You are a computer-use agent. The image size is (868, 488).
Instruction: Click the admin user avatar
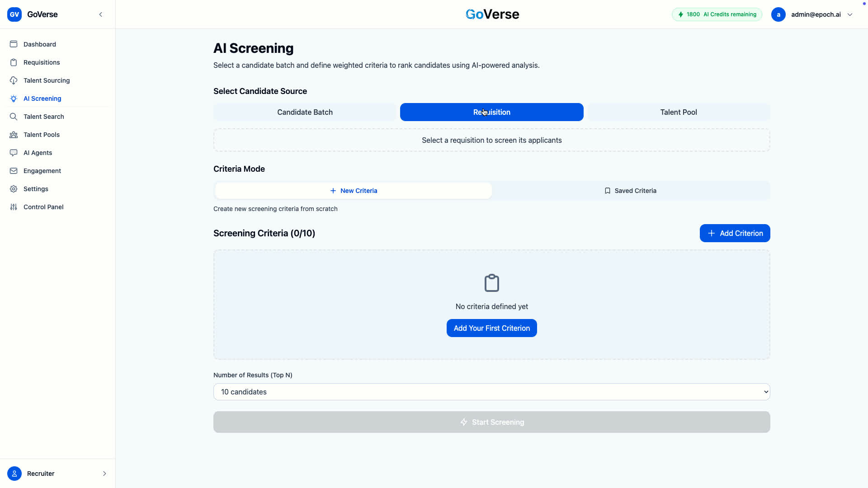[778, 14]
